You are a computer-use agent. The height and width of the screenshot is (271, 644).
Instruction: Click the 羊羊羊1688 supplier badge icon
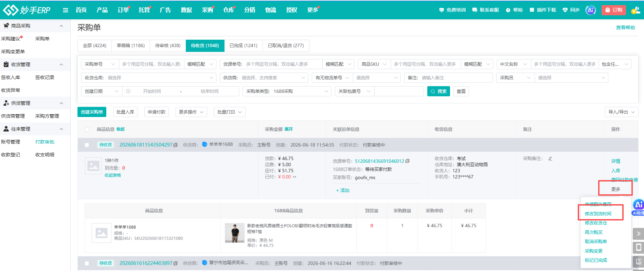(x=205, y=144)
